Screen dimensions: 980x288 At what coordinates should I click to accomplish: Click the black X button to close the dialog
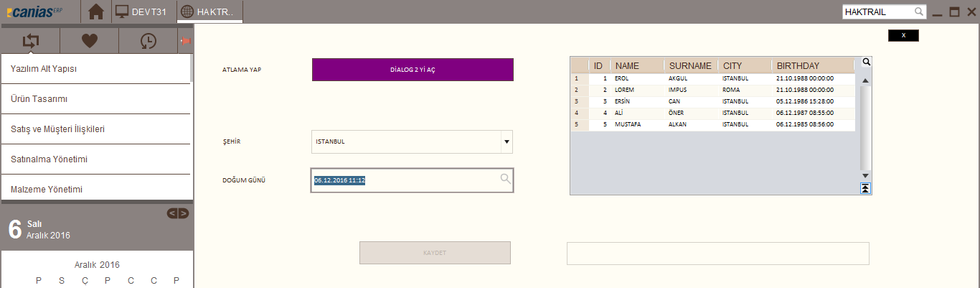[x=903, y=35]
